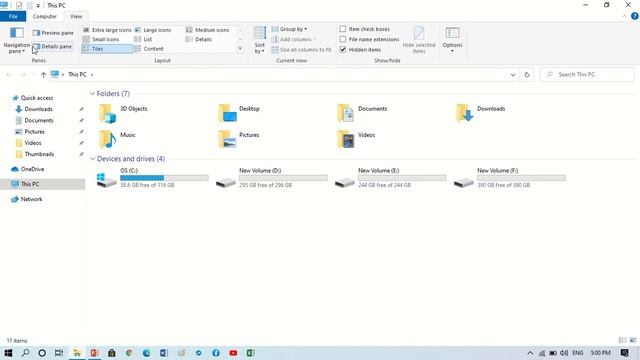Refresh the This PC view
This screenshot has width=640, height=360.
(527, 75)
